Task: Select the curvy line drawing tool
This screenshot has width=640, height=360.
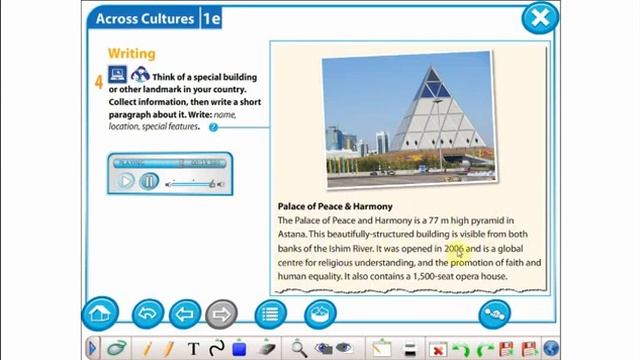Action: [x=216, y=348]
